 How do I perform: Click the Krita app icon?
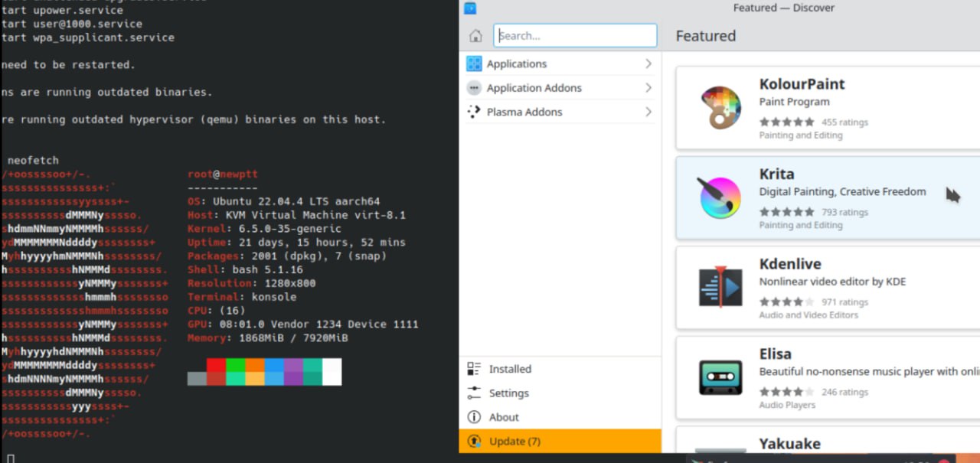tap(720, 197)
